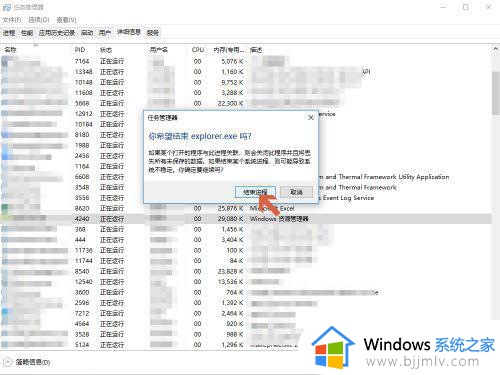Select the row with PID 7212

coord(246,313)
